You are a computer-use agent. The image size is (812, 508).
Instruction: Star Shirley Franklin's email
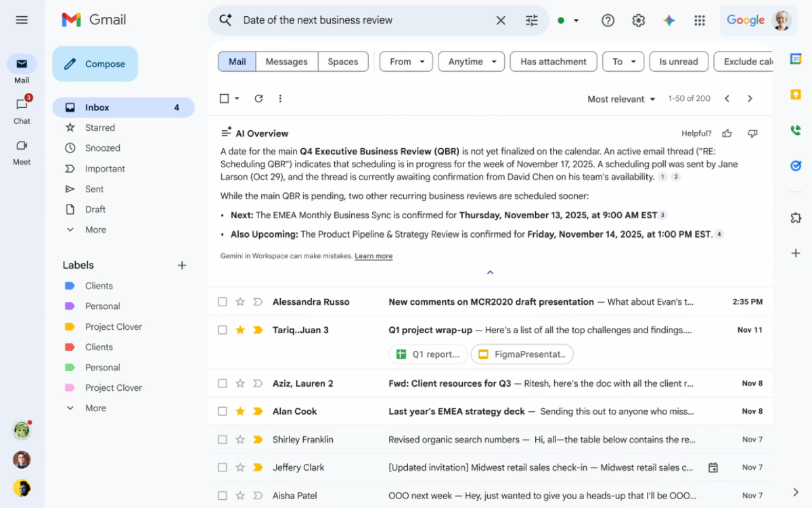(240, 439)
